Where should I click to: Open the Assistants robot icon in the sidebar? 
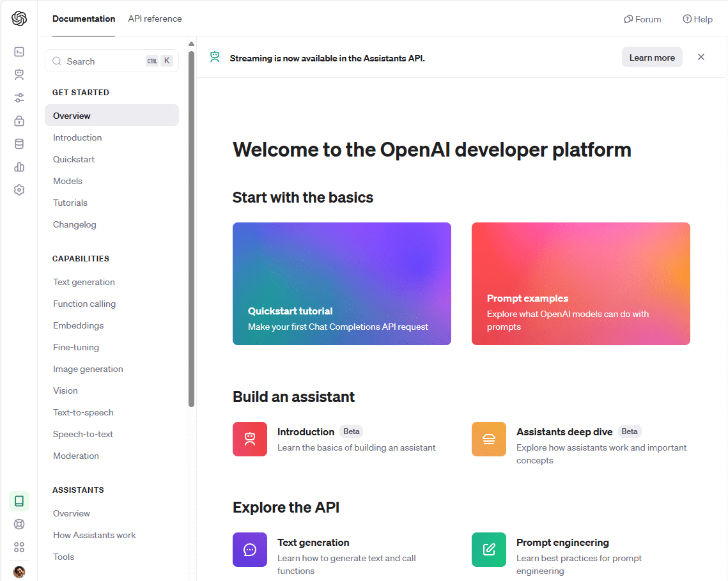point(19,74)
